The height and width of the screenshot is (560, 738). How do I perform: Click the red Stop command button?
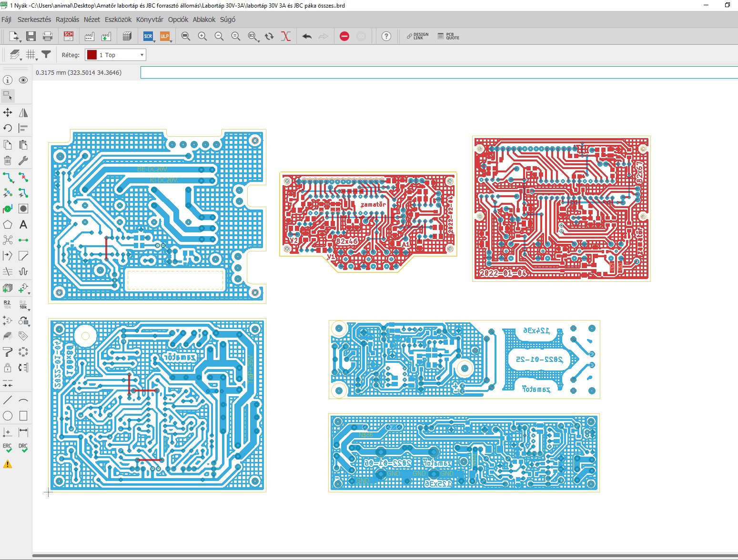pos(344,36)
